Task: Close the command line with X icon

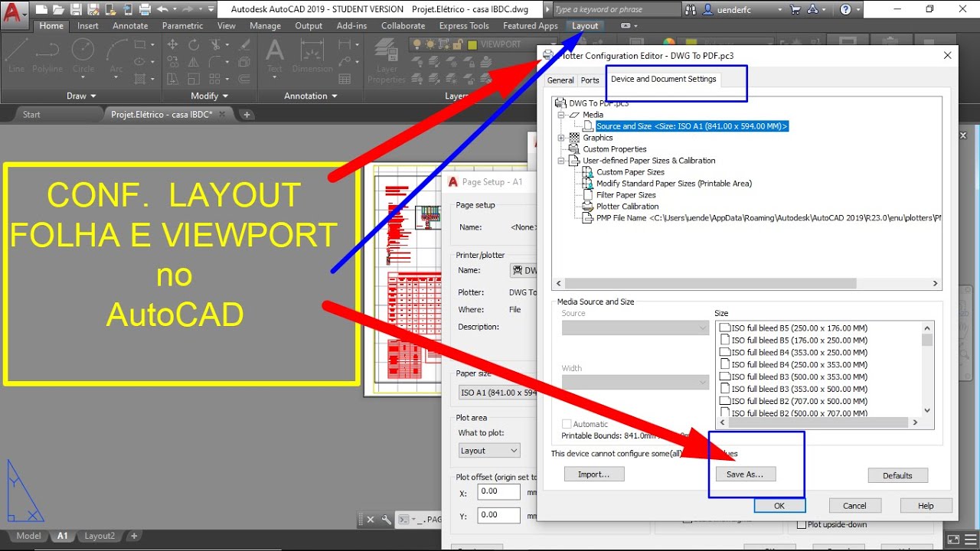Action: pos(371,520)
